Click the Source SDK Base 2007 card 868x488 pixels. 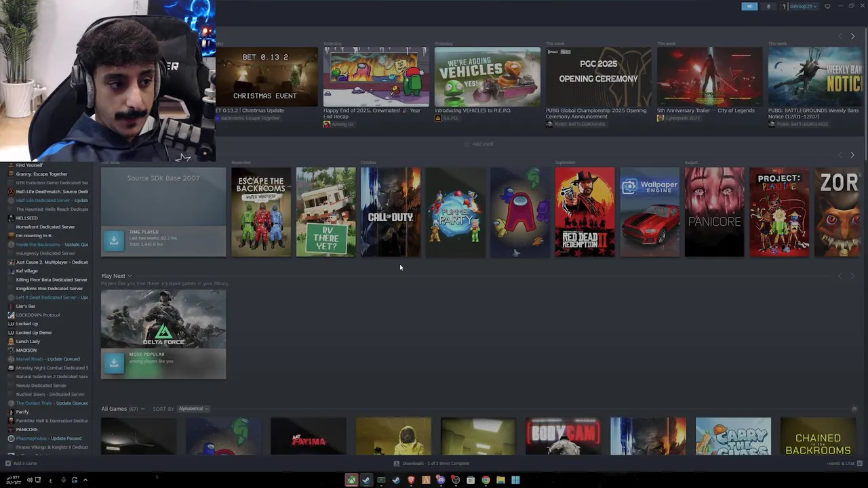tap(163, 212)
